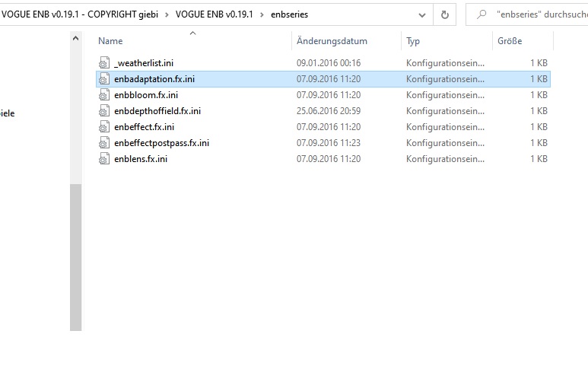Sort files by Änderungsdatum column
Screen dimensions: 588x385
pyautogui.click(x=332, y=41)
